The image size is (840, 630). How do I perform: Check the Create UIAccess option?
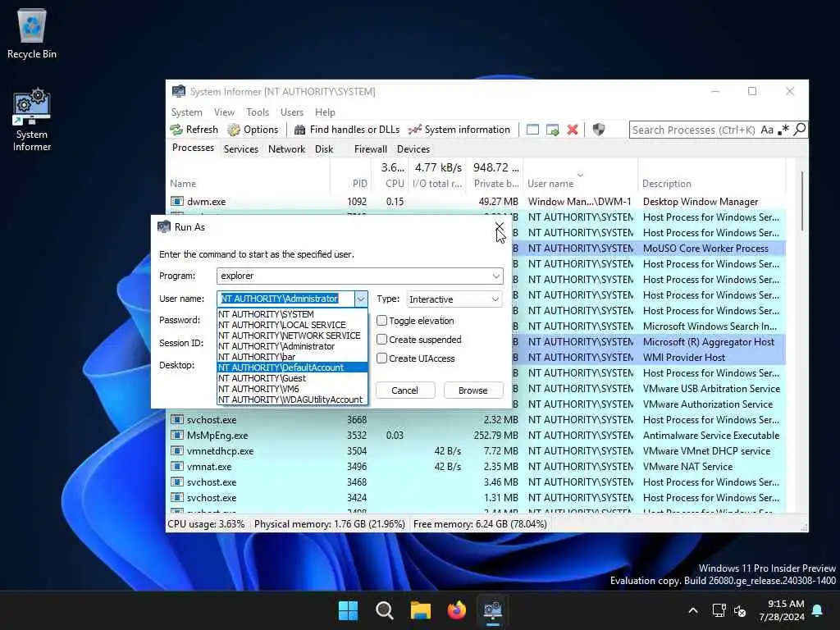pyautogui.click(x=382, y=358)
